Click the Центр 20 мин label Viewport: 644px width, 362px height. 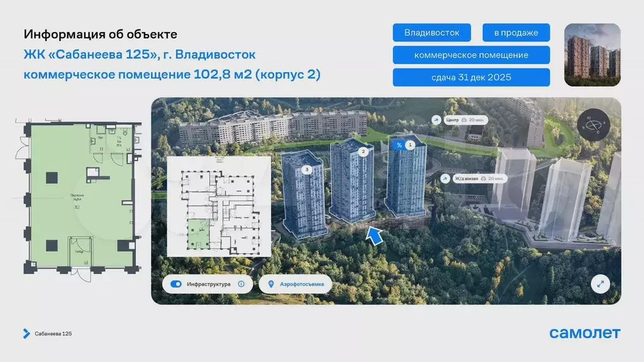click(x=465, y=120)
